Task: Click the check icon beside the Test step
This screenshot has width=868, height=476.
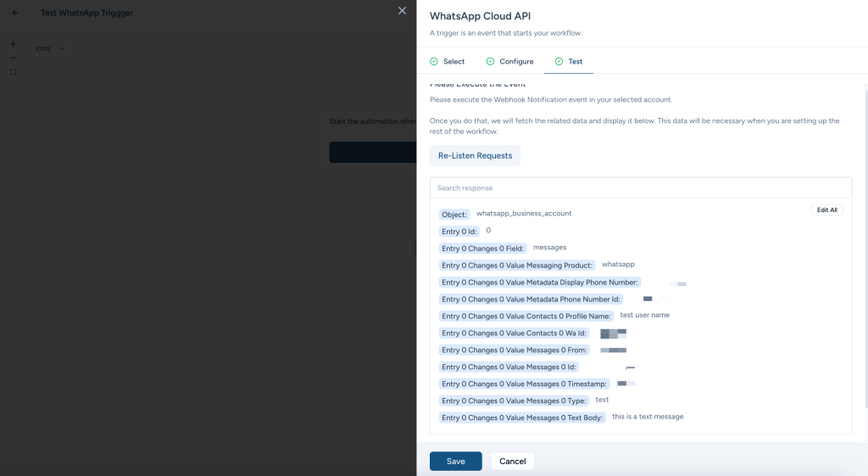Action: [x=559, y=62]
